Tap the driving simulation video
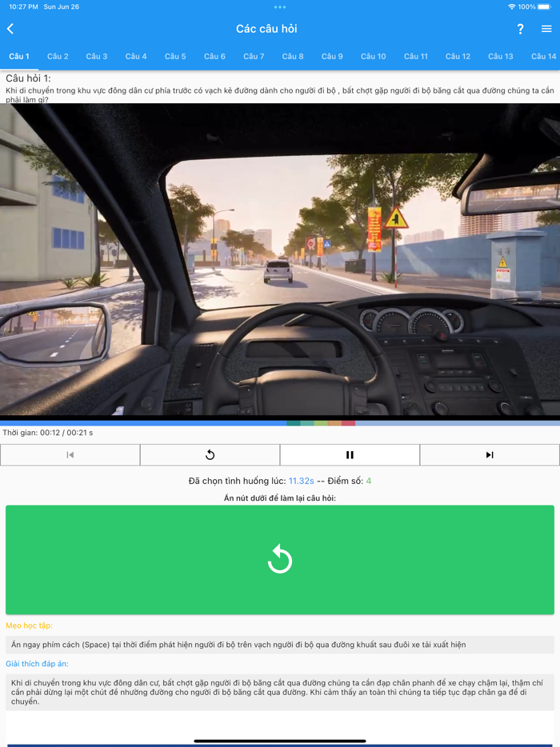This screenshot has width=560, height=747. (280, 260)
